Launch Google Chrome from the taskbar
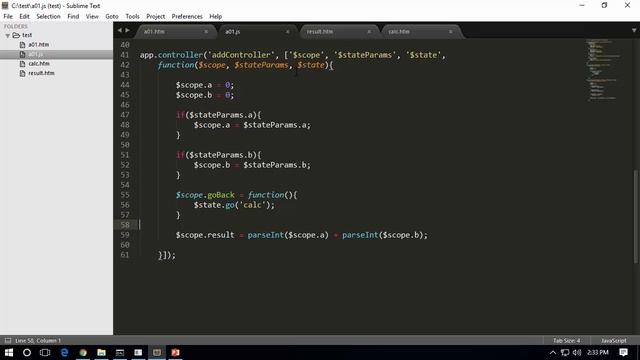640x360 pixels. coord(83,352)
